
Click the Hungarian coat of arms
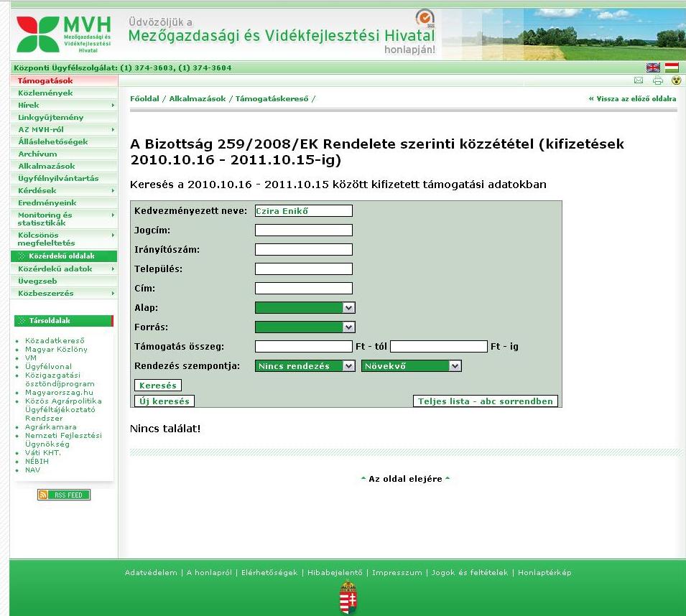point(348,597)
